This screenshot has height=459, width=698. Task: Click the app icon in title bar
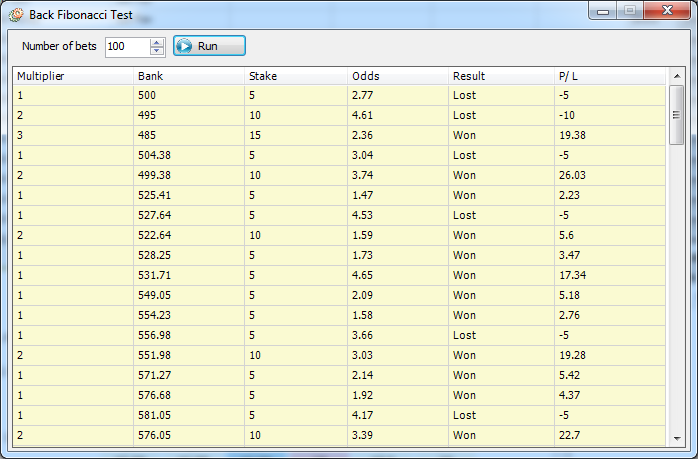pyautogui.click(x=16, y=15)
